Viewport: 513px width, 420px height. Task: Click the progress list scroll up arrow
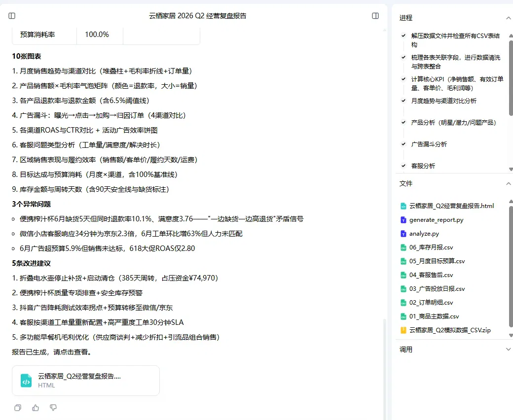tap(511, 35)
